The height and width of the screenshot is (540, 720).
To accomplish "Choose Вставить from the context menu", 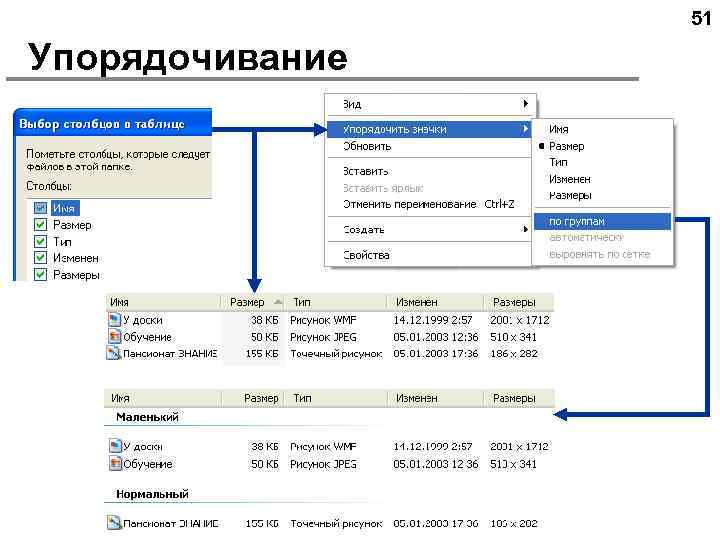I will click(x=429, y=171).
